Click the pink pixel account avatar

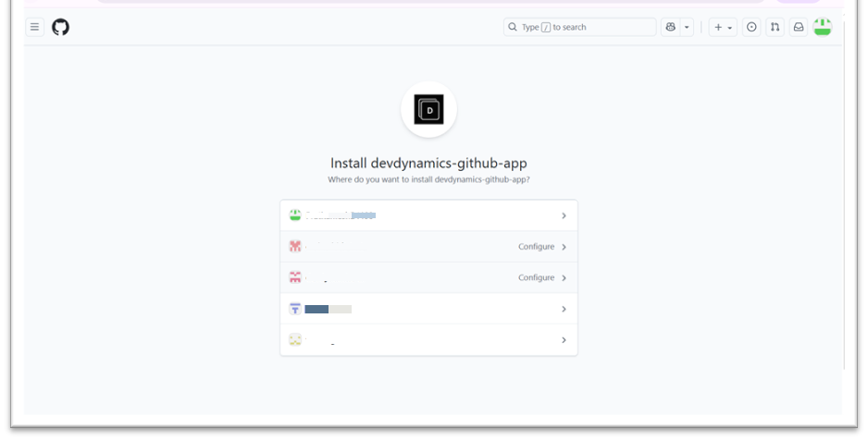pos(295,277)
